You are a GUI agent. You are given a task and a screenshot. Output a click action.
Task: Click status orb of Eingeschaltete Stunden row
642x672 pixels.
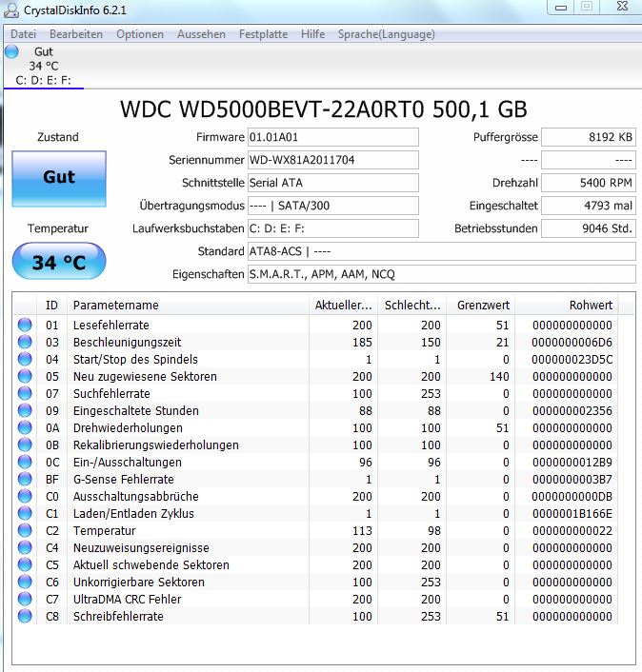(25, 410)
